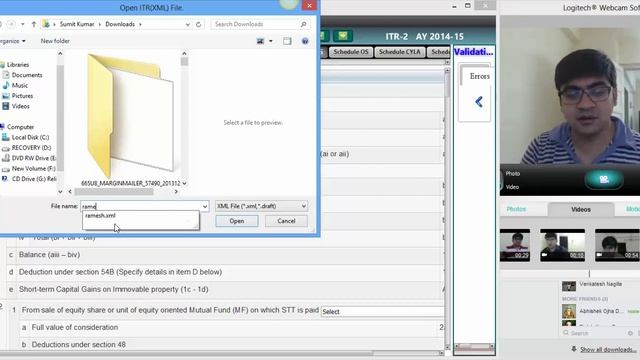
Task: Click the Open button
Action: click(237, 221)
